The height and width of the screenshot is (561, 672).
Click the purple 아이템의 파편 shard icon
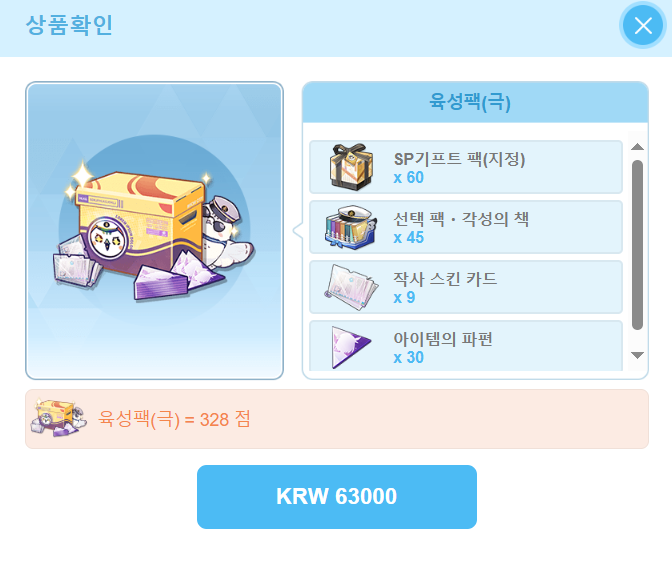(351, 347)
